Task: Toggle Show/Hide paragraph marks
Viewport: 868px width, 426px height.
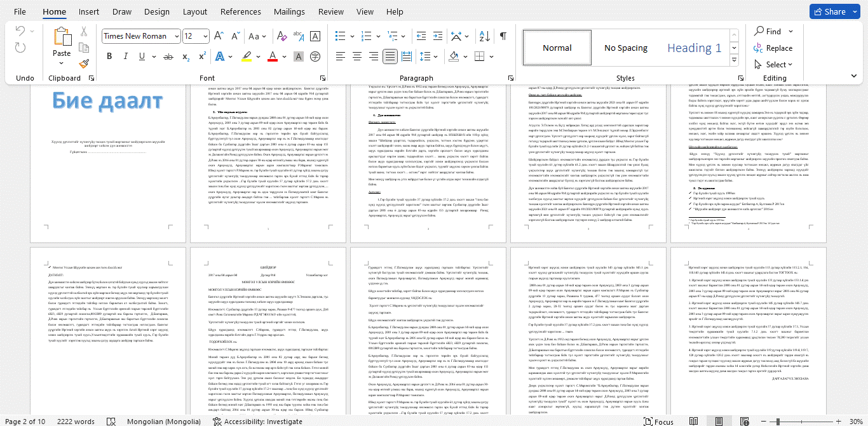Action: point(503,36)
